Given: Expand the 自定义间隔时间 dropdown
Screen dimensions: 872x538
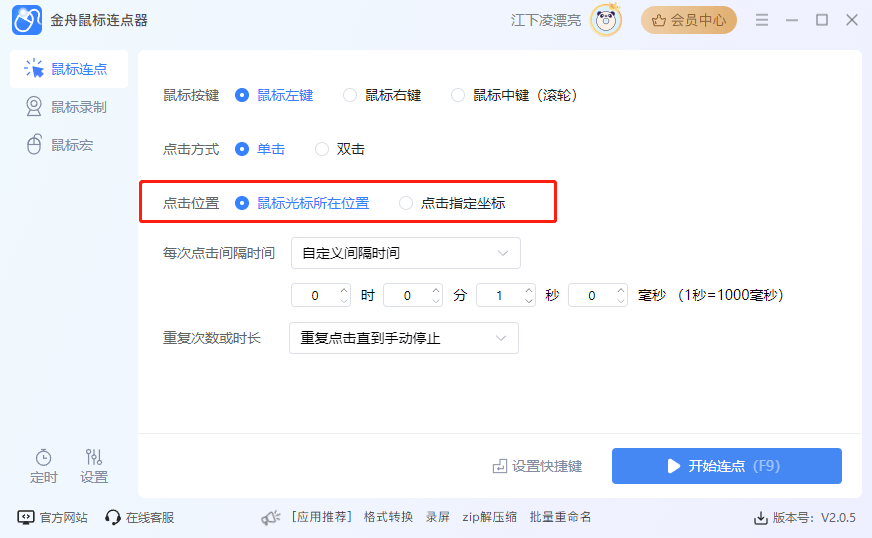Looking at the screenshot, I should (x=405, y=253).
